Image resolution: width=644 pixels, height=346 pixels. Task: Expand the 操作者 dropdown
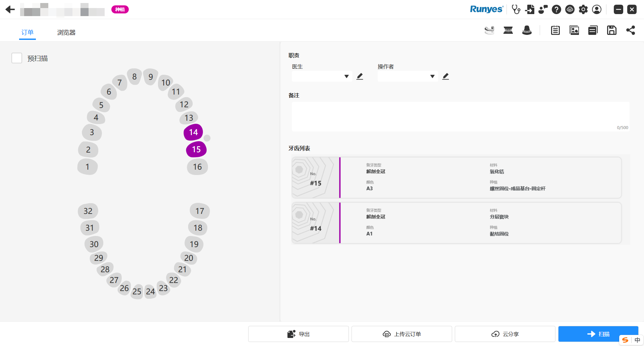(432, 76)
